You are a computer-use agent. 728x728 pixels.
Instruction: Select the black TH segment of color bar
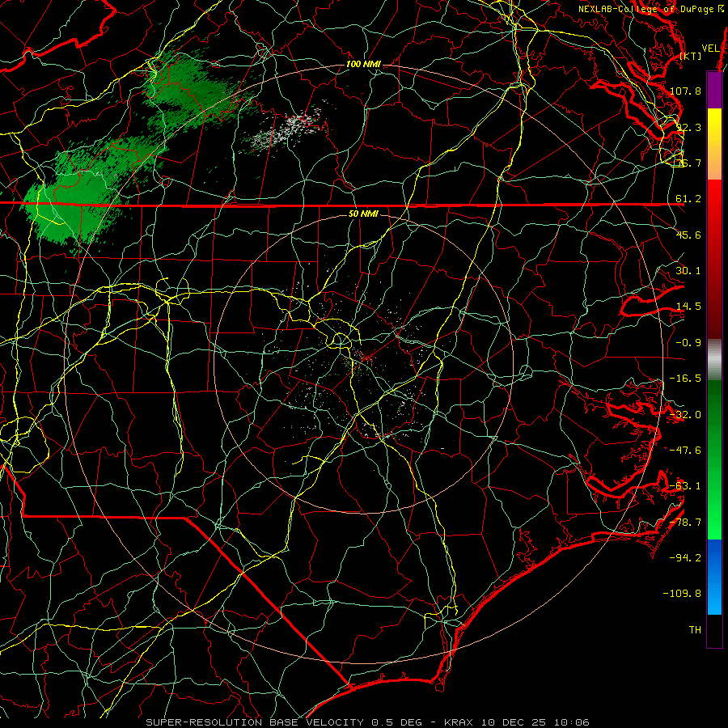(714, 631)
